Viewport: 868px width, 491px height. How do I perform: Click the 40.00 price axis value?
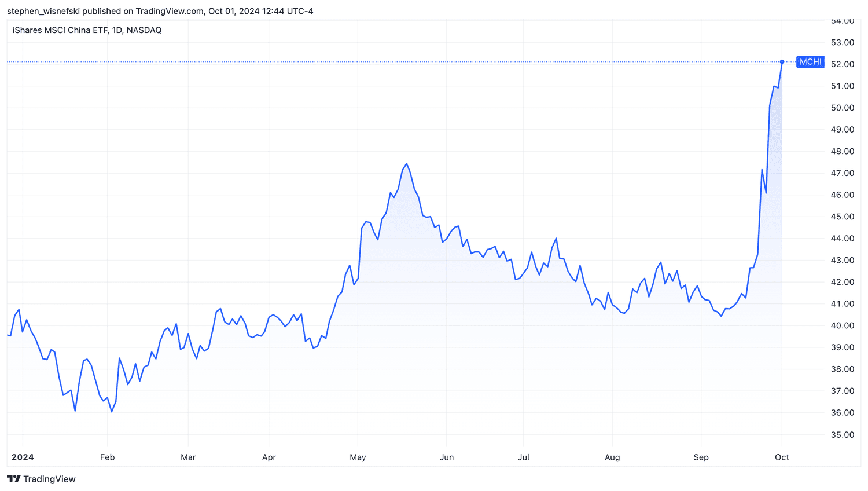(x=843, y=325)
